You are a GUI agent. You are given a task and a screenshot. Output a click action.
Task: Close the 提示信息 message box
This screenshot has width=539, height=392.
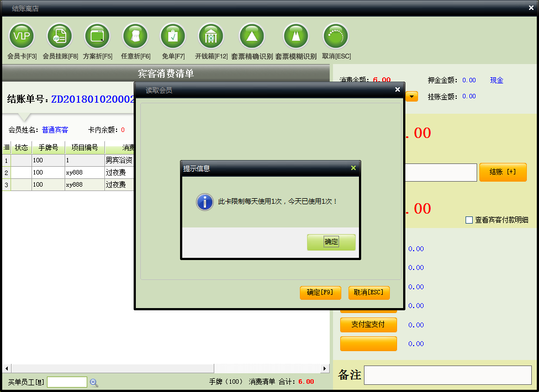pyautogui.click(x=353, y=168)
